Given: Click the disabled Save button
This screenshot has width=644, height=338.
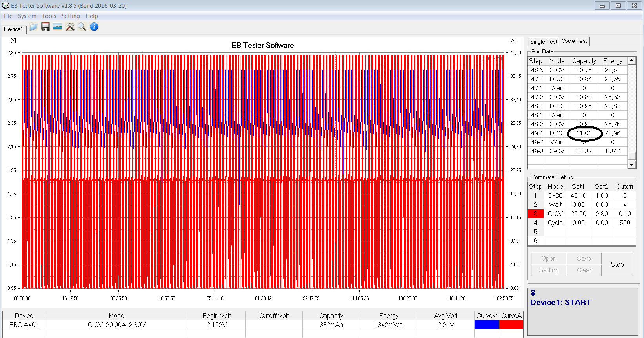Looking at the screenshot, I should point(584,258).
